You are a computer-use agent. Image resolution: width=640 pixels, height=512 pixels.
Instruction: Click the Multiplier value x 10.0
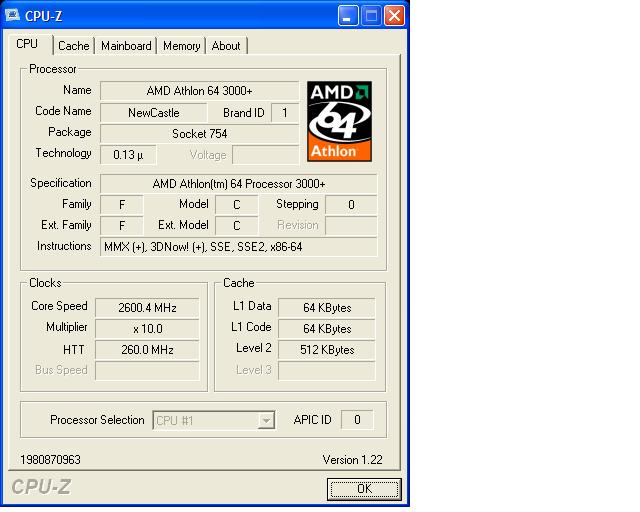[146, 328]
